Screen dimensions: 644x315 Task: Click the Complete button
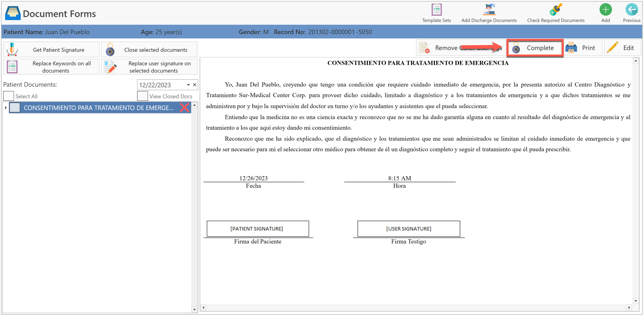[535, 48]
